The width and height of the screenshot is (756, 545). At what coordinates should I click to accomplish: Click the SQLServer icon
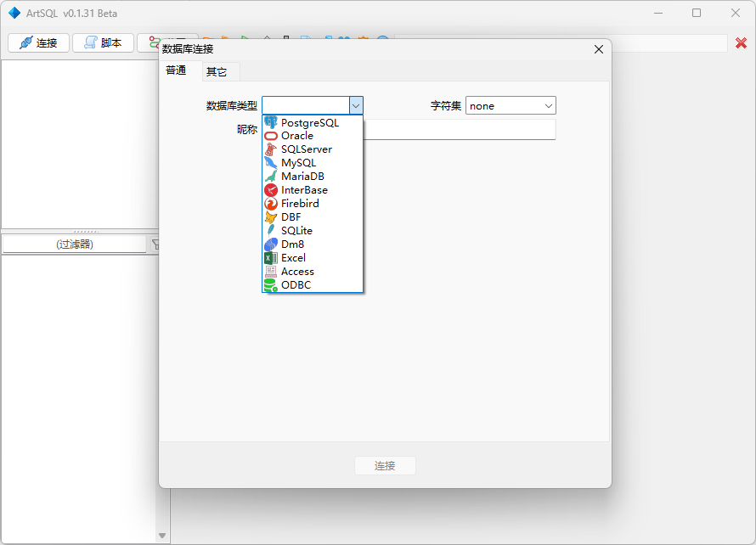271,149
